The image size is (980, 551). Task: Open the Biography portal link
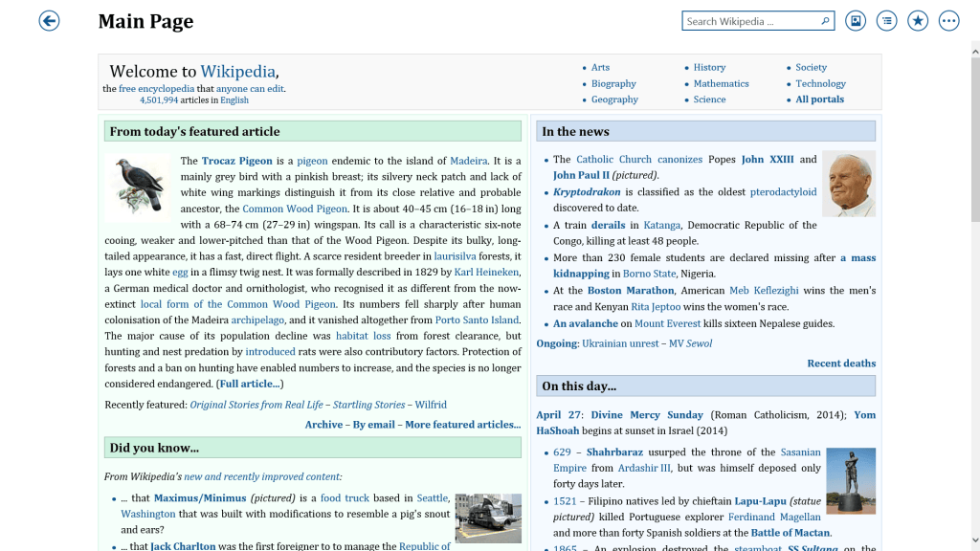coord(613,83)
